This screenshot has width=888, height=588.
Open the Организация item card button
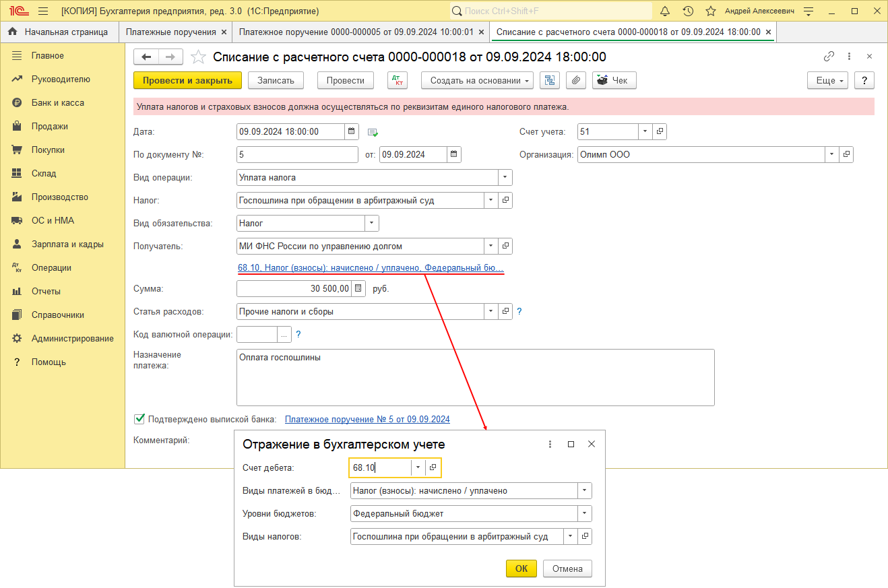pyautogui.click(x=846, y=154)
